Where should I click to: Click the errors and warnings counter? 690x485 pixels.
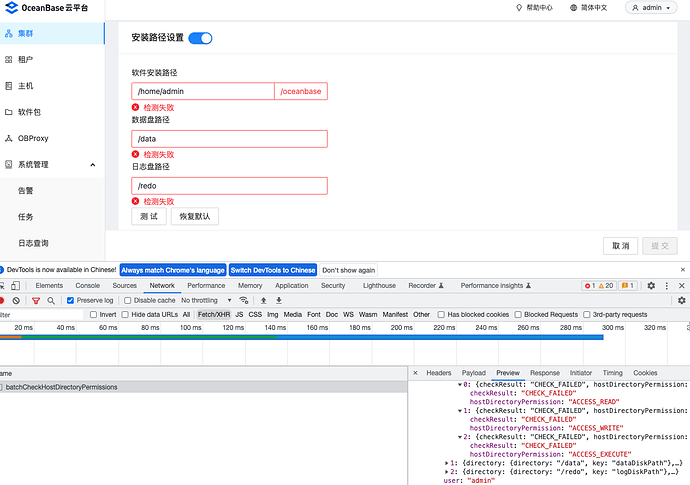tap(598, 286)
